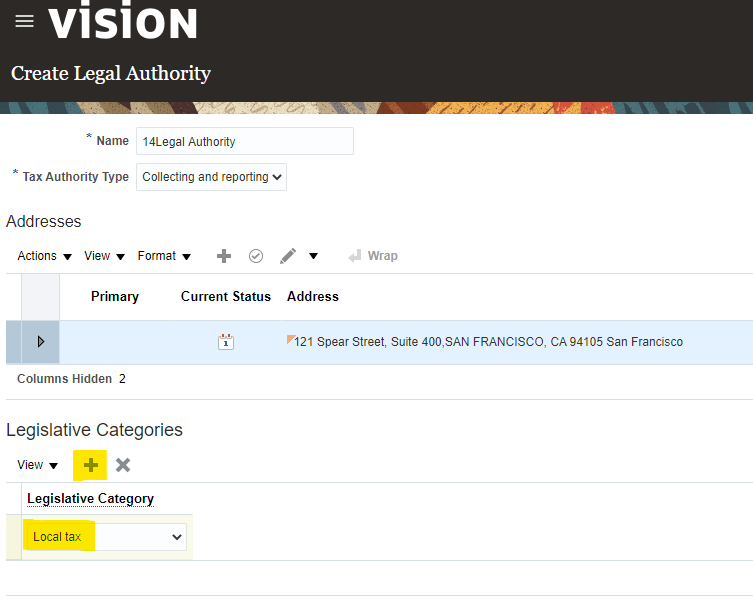Viewport: 753px width, 609px height.
Task: Open dropdown arrow beside the edit pencil
Action: coord(313,256)
